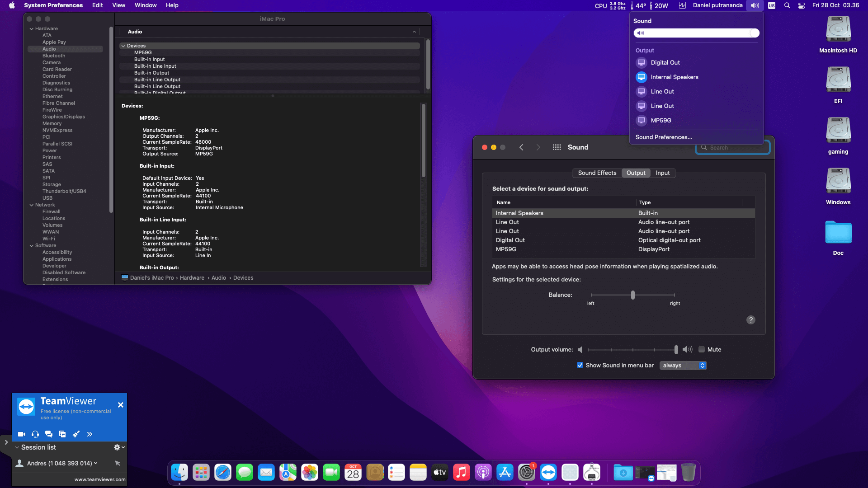Launch Safari from the Dock
This screenshot has height=488, width=868.
click(223, 473)
